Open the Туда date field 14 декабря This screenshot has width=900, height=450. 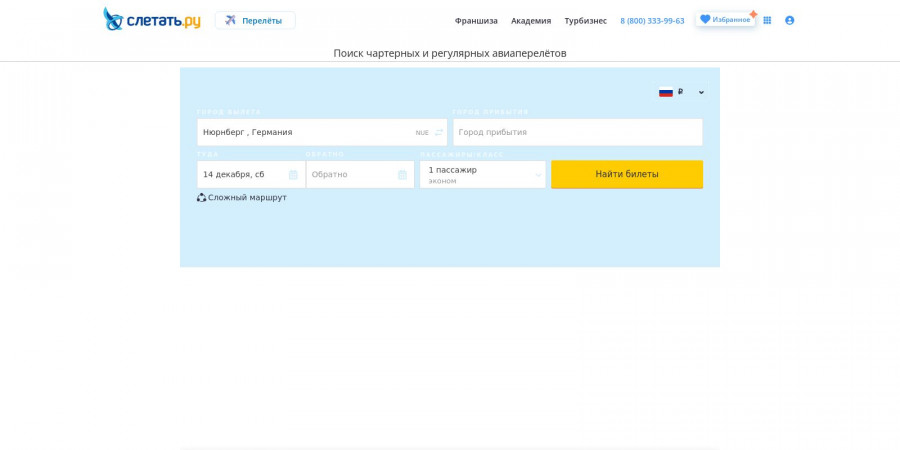(x=251, y=174)
